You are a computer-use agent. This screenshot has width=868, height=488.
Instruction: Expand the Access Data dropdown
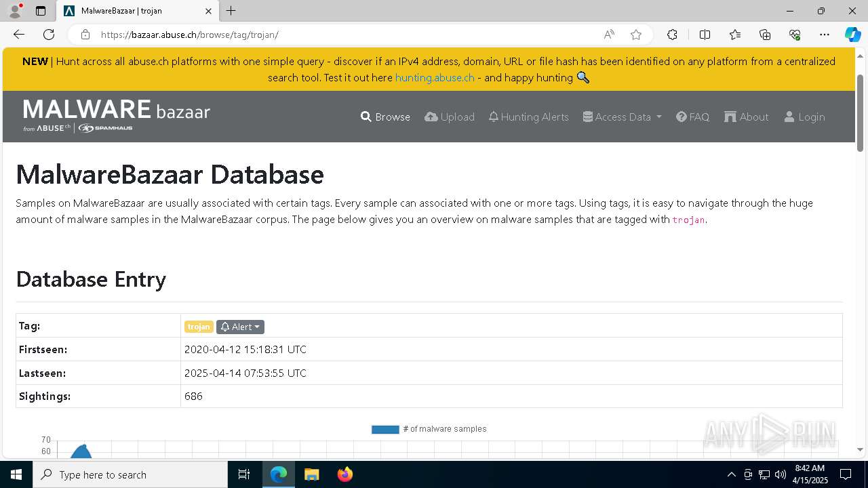pos(622,117)
